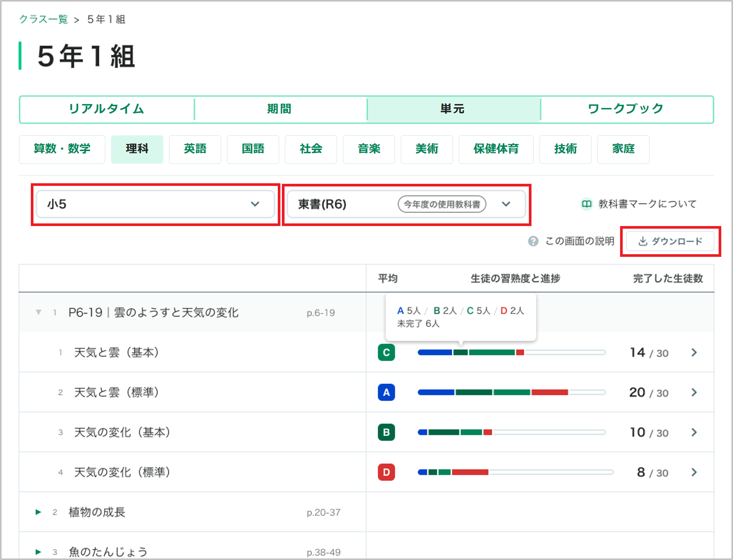Click the progress bar for 天気の変化（標準）
Viewport: 733px width, 560px height.
click(515, 472)
